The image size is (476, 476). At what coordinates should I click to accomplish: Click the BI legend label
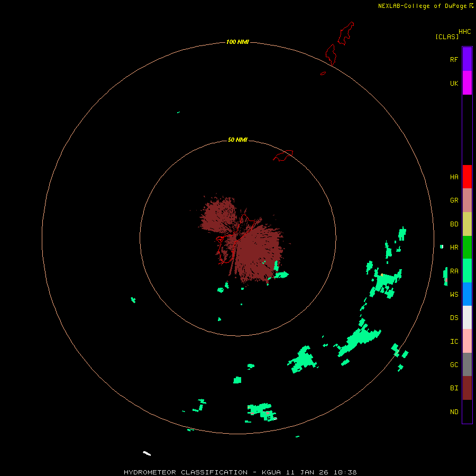click(x=454, y=388)
